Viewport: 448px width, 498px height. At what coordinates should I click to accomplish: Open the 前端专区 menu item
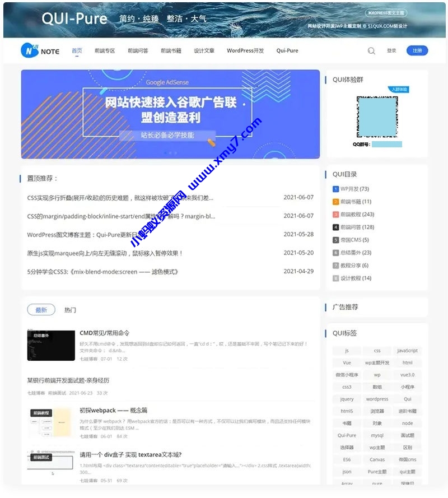[104, 50]
